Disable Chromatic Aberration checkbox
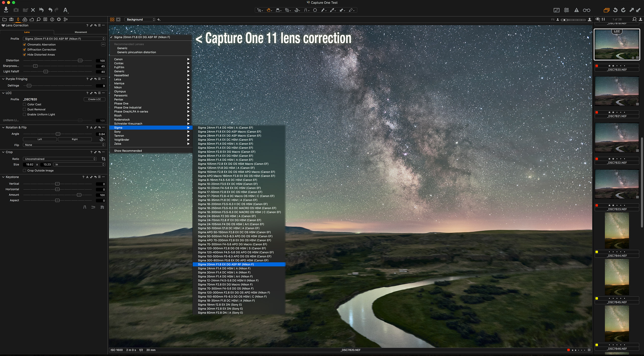The height and width of the screenshot is (356, 644). coord(24,44)
